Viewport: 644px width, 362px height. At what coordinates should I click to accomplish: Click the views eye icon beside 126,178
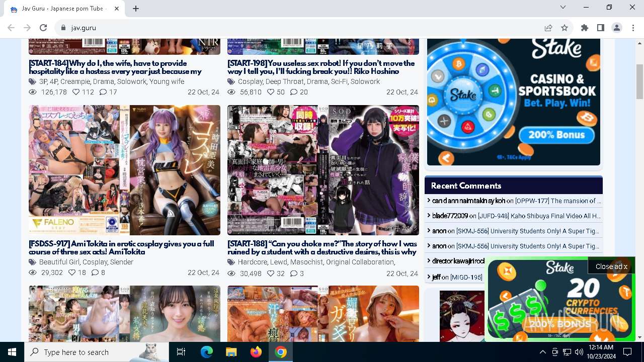point(33,92)
